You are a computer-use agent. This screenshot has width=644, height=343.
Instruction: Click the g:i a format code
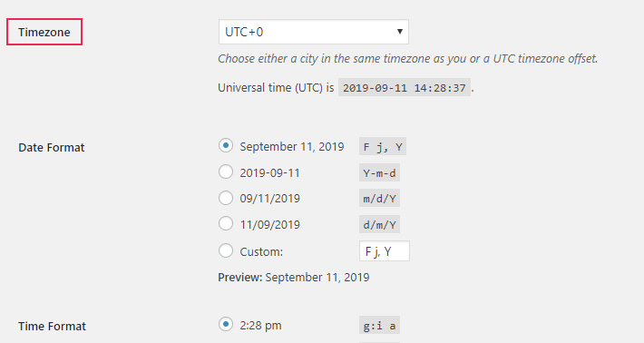click(379, 326)
